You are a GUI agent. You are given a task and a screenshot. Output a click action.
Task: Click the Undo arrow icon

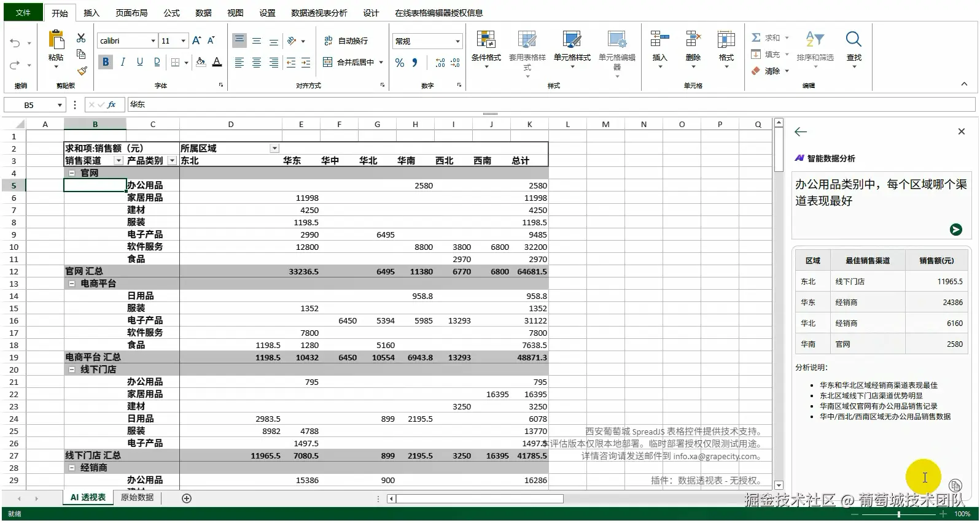(x=15, y=43)
